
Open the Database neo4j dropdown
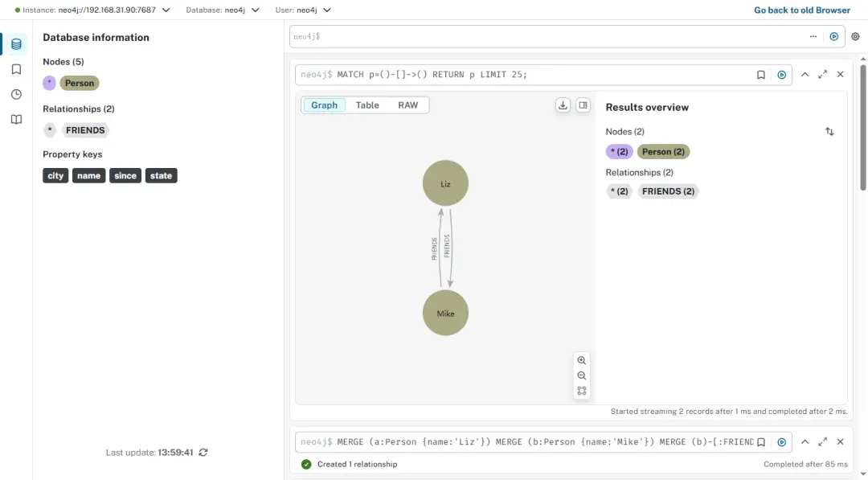(x=223, y=10)
